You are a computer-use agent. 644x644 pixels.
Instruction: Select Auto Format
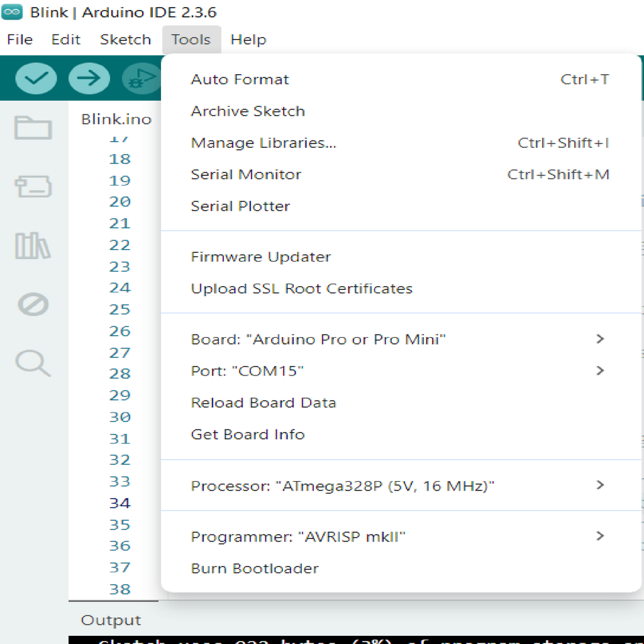coord(401,79)
